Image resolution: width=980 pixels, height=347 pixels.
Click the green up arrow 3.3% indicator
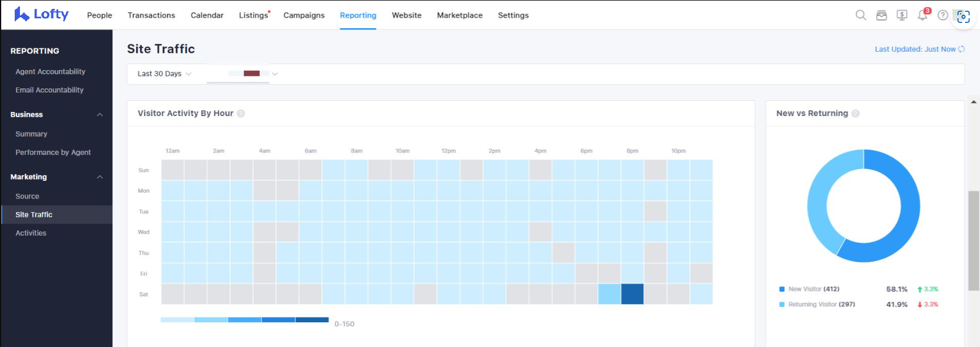[928, 289]
